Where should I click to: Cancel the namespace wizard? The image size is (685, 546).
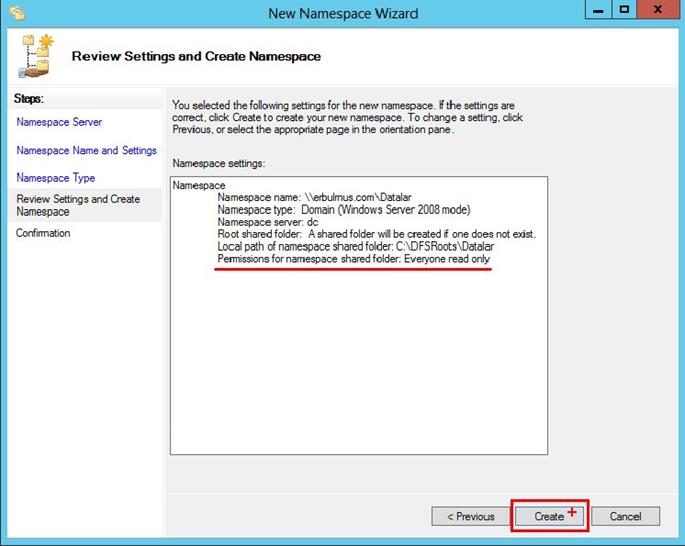tap(625, 516)
